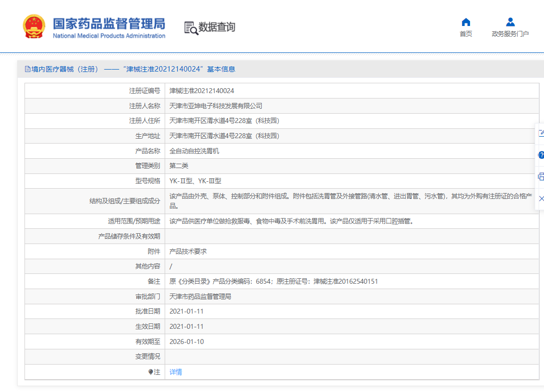The image size is (544, 392).
Task: Open the 数据查询 search icon
Action: coord(191,28)
